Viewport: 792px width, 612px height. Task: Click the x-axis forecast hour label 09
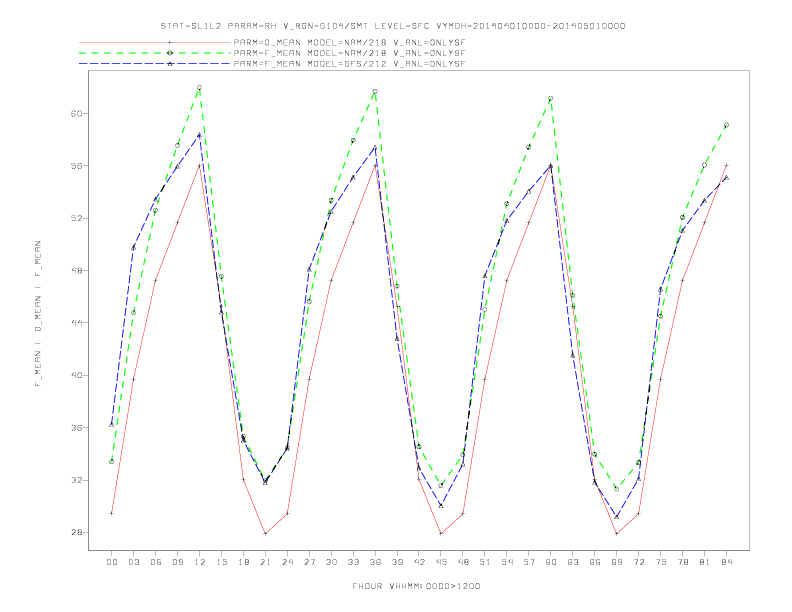177,562
